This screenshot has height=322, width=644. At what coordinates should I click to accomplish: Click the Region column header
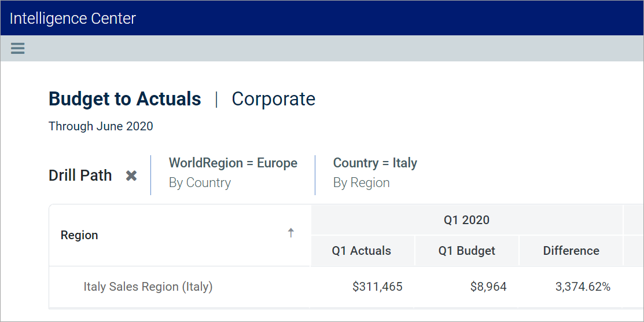(x=79, y=235)
